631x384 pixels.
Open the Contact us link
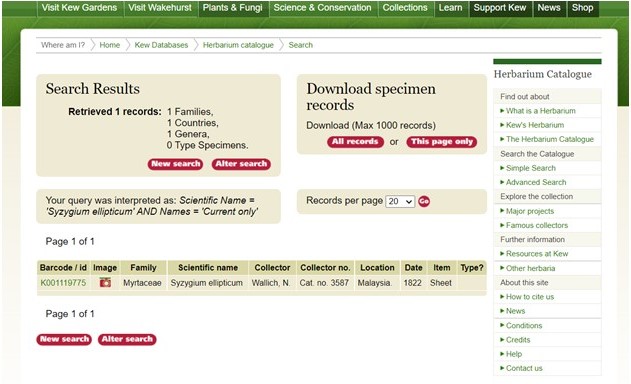tap(524, 368)
